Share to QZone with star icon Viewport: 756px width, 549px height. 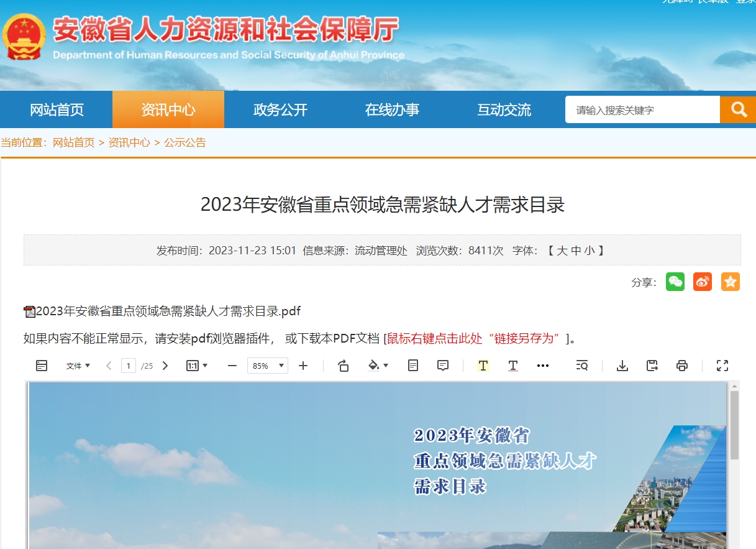click(x=731, y=282)
